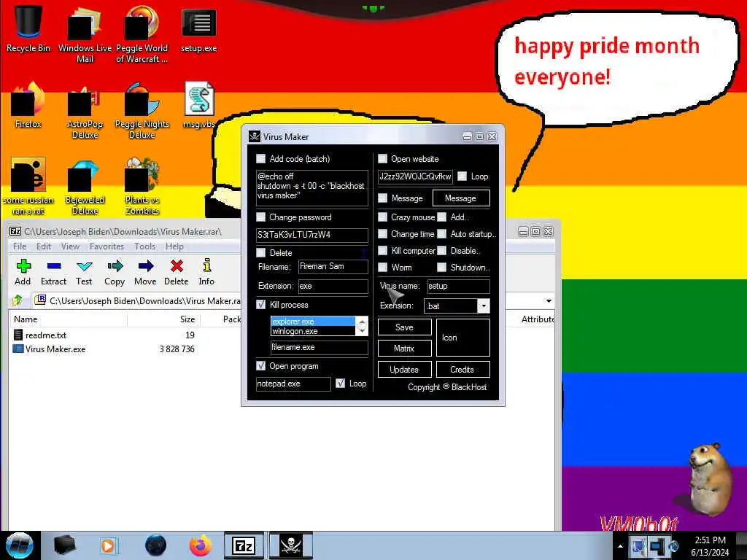Viewport: 747px width, 560px height.
Task: Select the Peggle World of Warcraft icon
Action: coord(142,34)
